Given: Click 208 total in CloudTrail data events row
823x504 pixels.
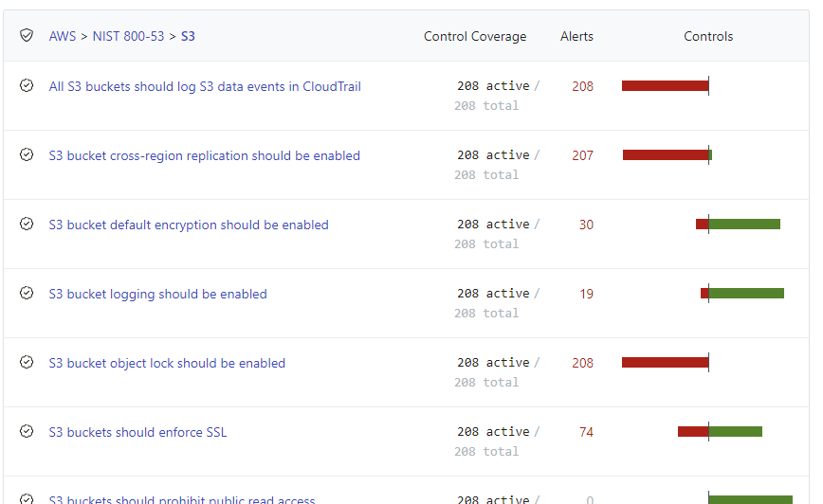Looking at the screenshot, I should pyautogui.click(x=486, y=106).
